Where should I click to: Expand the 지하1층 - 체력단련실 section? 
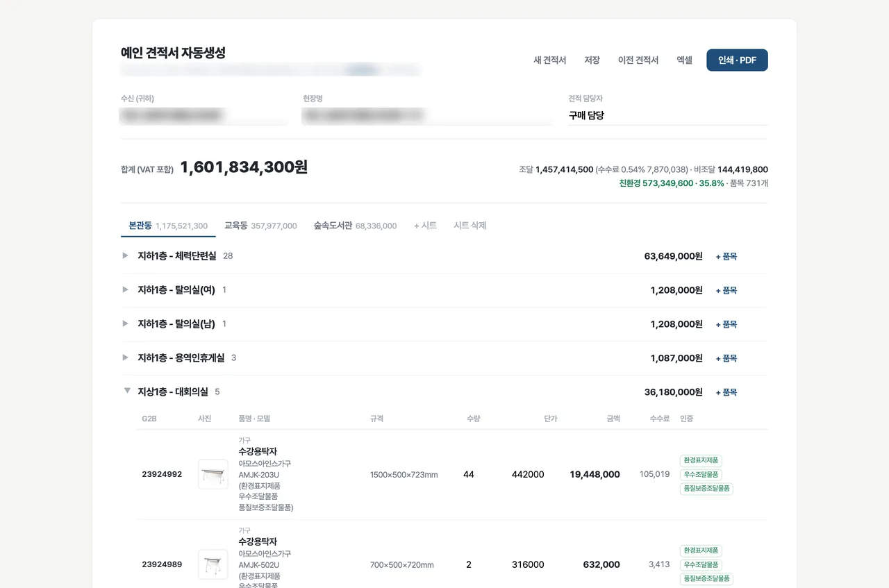click(x=126, y=255)
